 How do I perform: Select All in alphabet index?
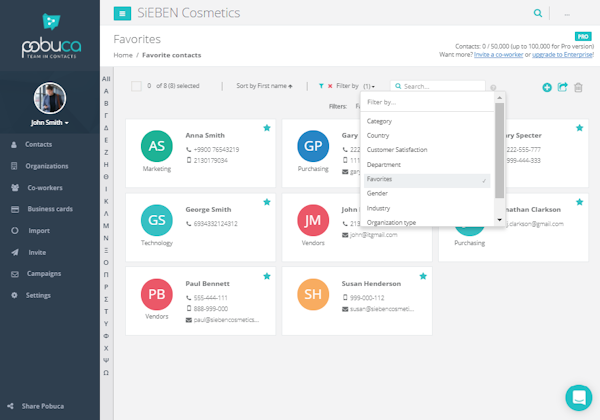click(x=106, y=79)
